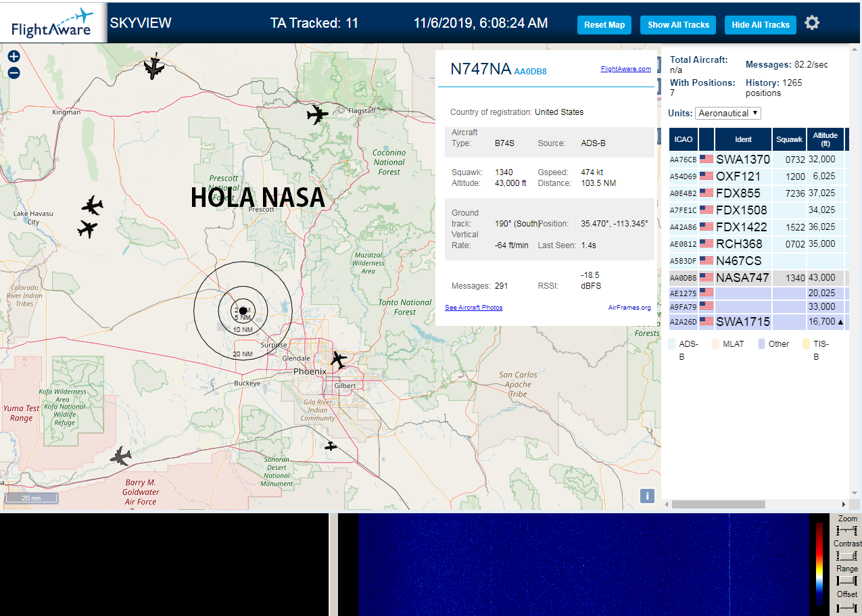Screen dimensions: 862x616
Task: Select the aircraft icon over Phoenix
Action: (338, 359)
